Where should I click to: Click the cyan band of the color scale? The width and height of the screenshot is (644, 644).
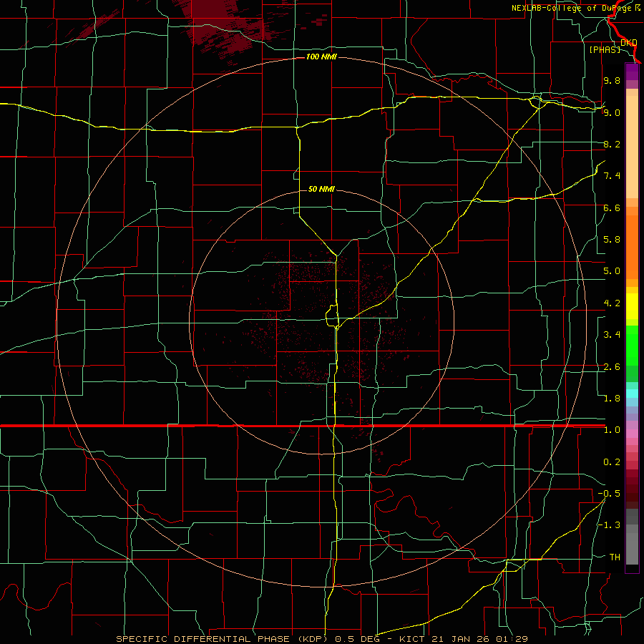(632, 394)
